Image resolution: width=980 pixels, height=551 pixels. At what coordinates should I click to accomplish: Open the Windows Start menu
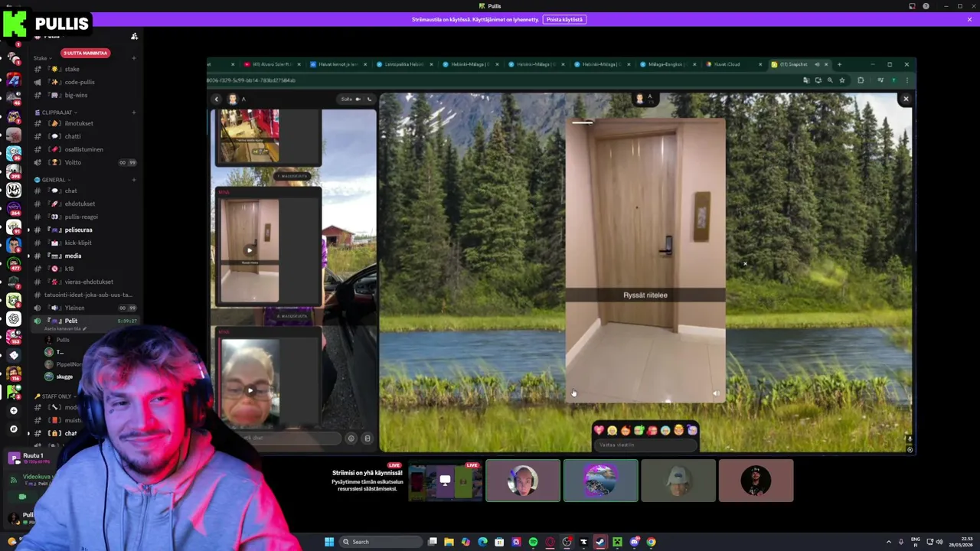point(329,542)
